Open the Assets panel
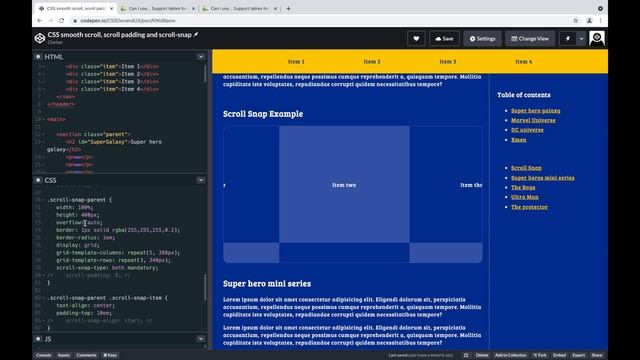The width and height of the screenshot is (640, 360). coord(64,355)
